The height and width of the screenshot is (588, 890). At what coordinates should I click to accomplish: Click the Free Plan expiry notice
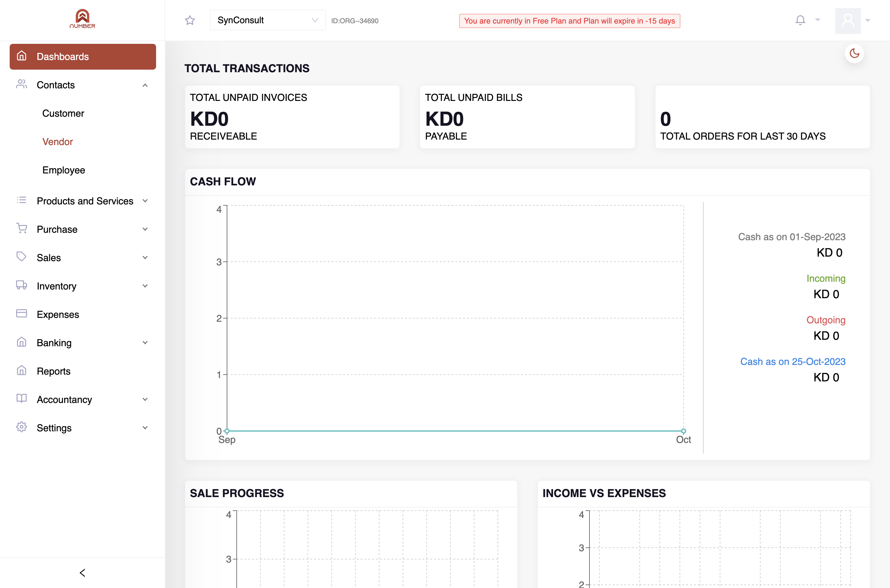(569, 21)
